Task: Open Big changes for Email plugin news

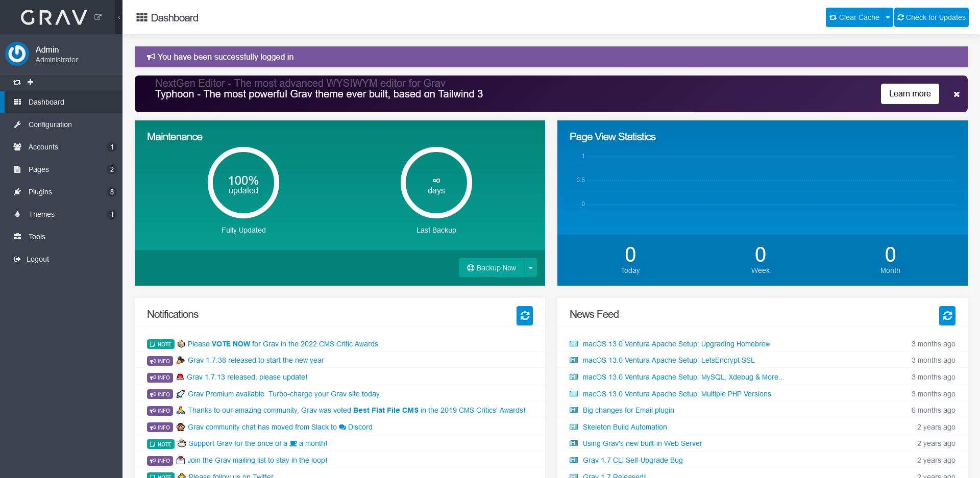Action: coord(628,410)
